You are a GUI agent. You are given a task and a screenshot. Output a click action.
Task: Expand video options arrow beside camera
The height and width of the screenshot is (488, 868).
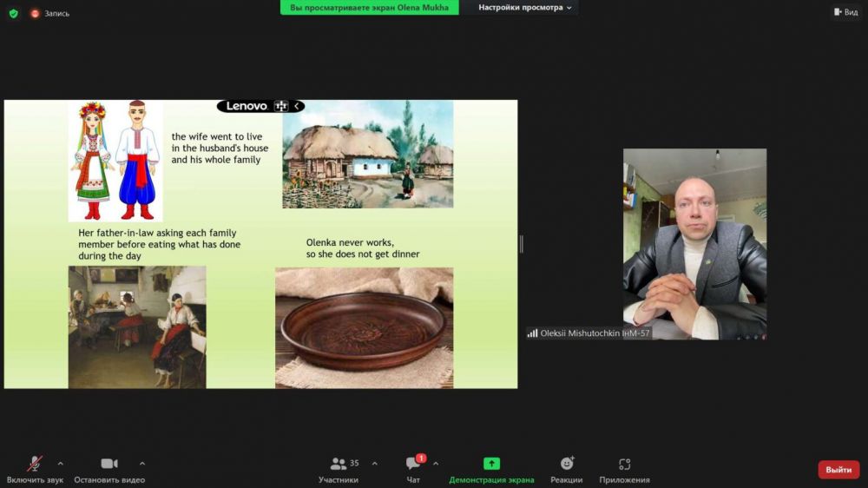click(142, 463)
